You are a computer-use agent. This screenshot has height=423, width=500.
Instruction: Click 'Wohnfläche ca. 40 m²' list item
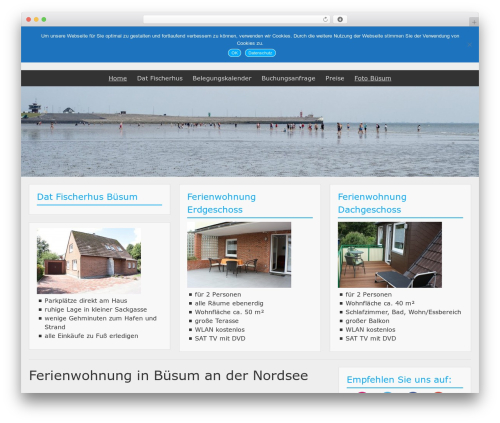380,303
